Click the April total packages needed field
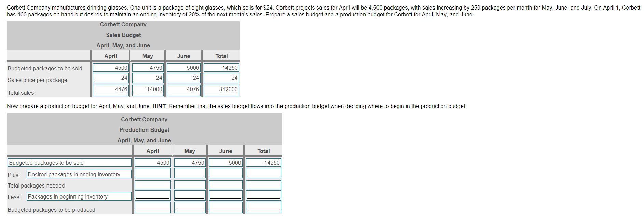Viewport: 644px width, 219px height. tap(153, 185)
